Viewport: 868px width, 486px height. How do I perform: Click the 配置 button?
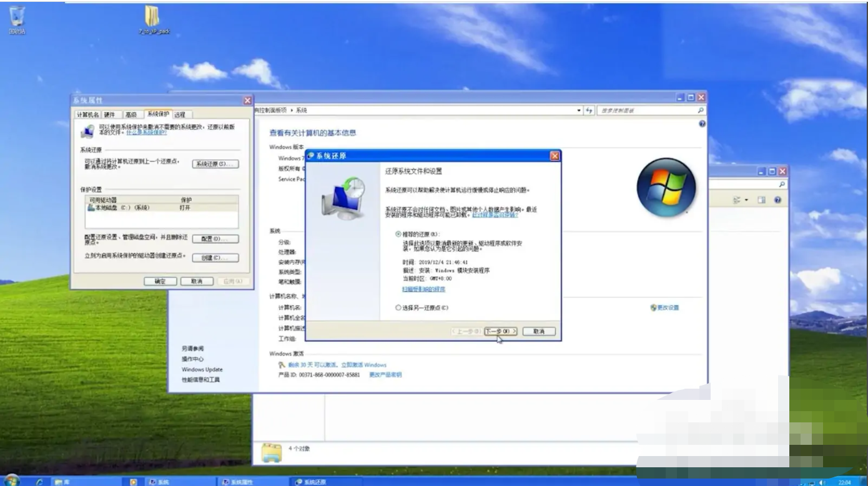pyautogui.click(x=215, y=239)
